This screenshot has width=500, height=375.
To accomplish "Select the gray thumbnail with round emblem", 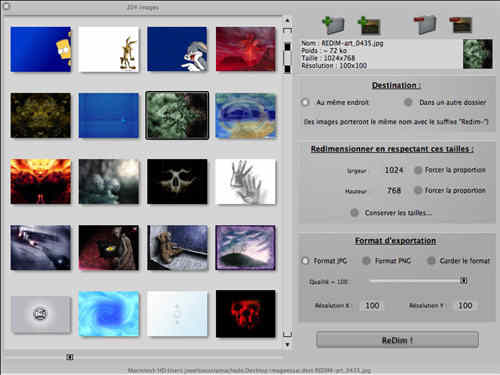I will [x=41, y=315].
